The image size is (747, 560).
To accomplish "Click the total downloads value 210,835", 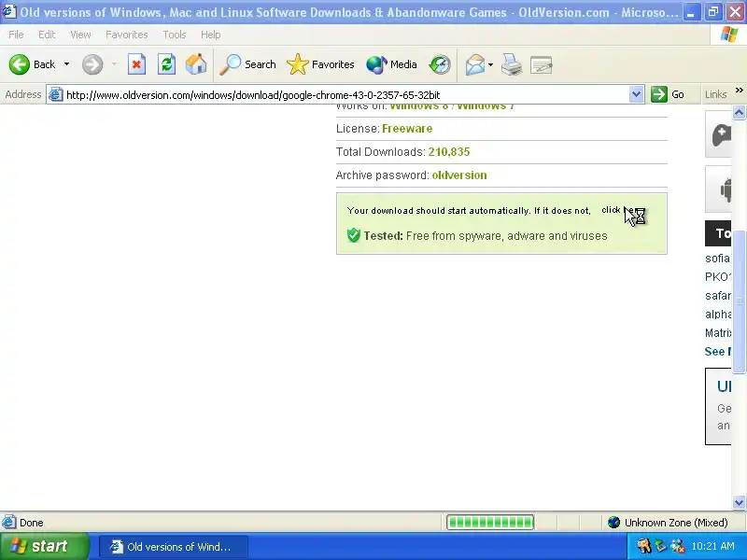I will pyautogui.click(x=449, y=152).
